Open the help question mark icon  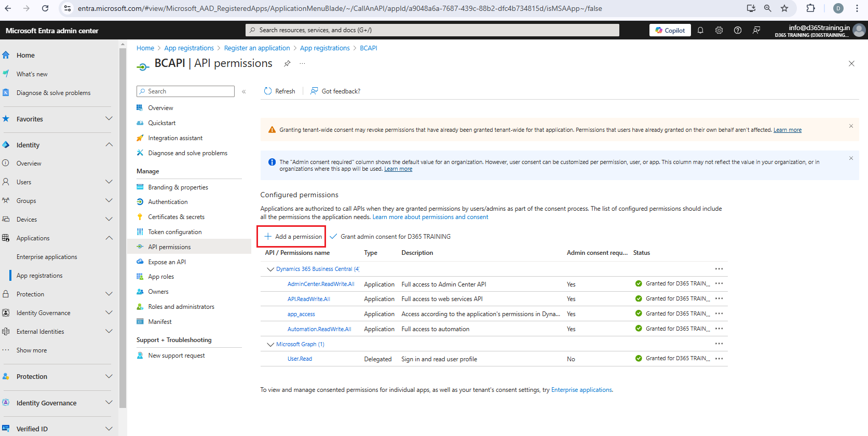pos(738,30)
